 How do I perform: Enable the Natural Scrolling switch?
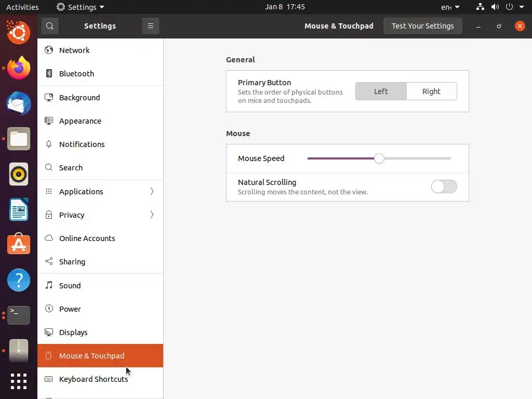444,187
